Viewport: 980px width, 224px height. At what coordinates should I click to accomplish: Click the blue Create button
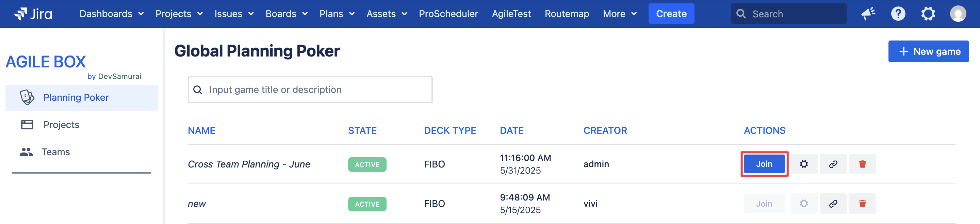[671, 14]
